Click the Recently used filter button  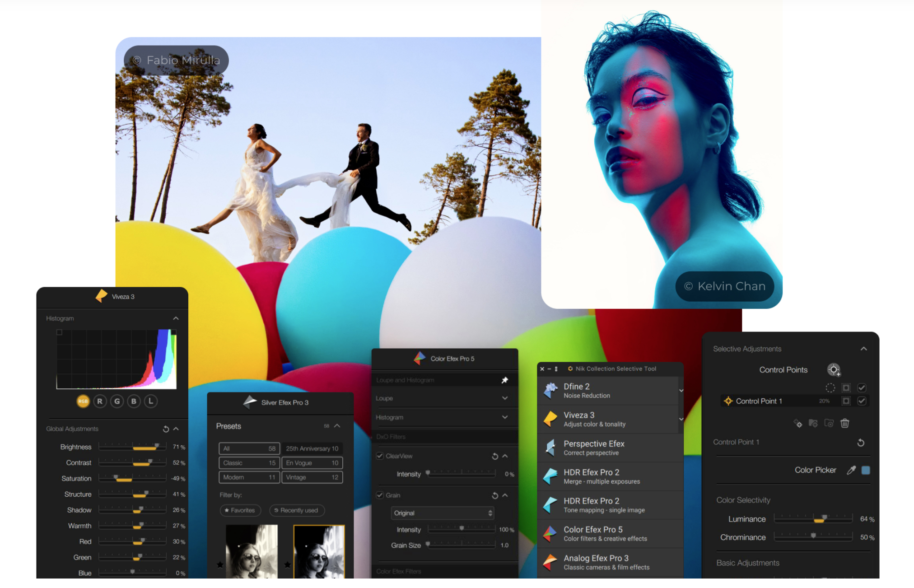[x=297, y=510]
